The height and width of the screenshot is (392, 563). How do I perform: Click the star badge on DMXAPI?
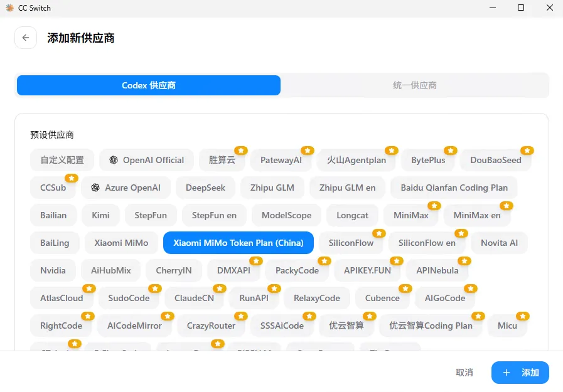(256, 261)
